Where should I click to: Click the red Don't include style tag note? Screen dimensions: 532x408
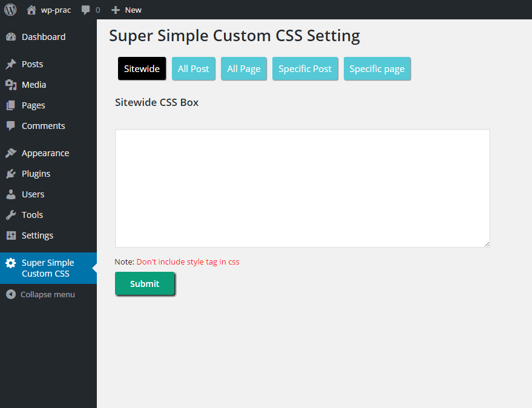pos(188,262)
